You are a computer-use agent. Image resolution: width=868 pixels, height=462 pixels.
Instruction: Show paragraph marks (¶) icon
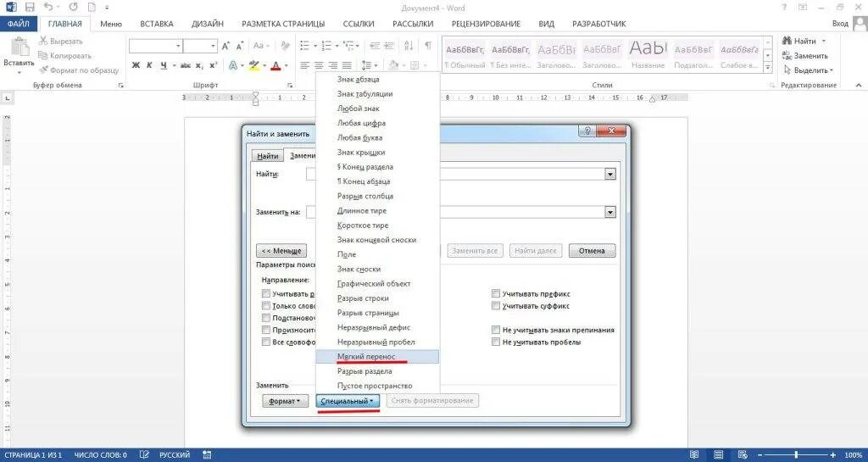(428, 46)
